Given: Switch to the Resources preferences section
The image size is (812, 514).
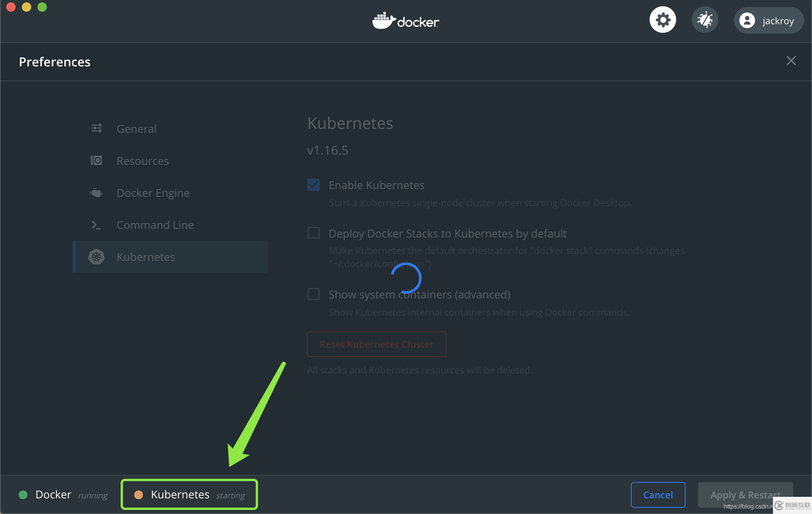Looking at the screenshot, I should tap(142, 160).
